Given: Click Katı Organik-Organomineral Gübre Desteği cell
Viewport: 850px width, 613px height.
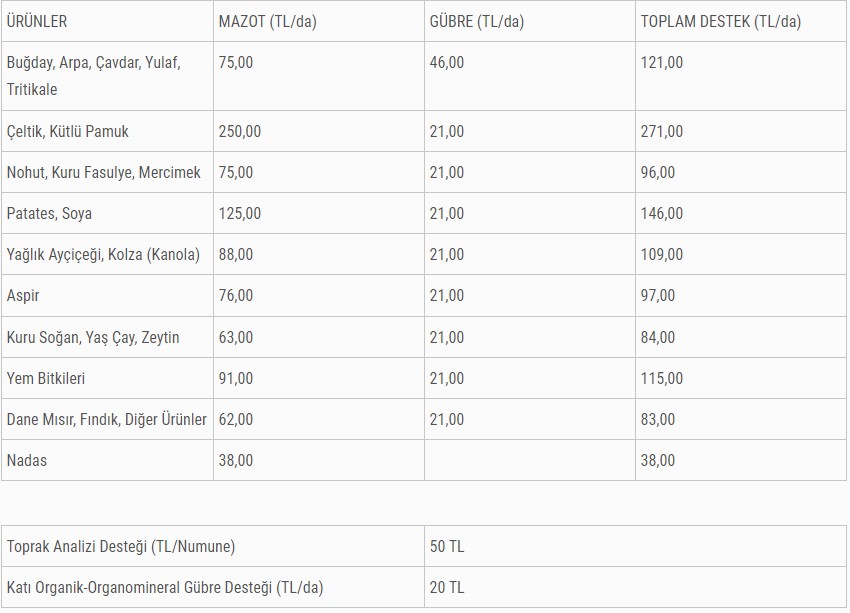Looking at the screenshot, I should click(165, 587).
